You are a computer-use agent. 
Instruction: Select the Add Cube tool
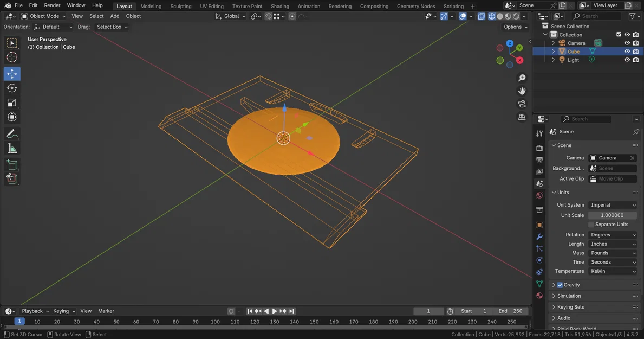[x=12, y=165]
